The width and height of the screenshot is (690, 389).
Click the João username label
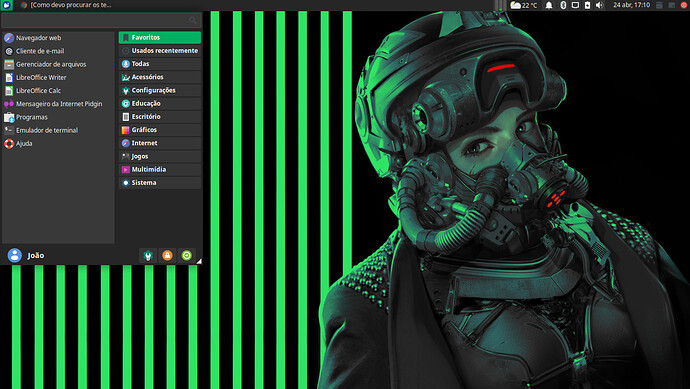(x=36, y=256)
